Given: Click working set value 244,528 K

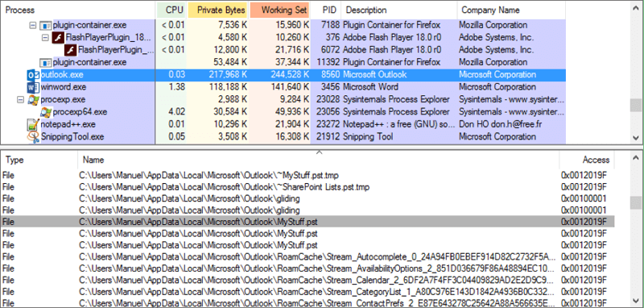Looking at the screenshot, I should pyautogui.click(x=290, y=75).
